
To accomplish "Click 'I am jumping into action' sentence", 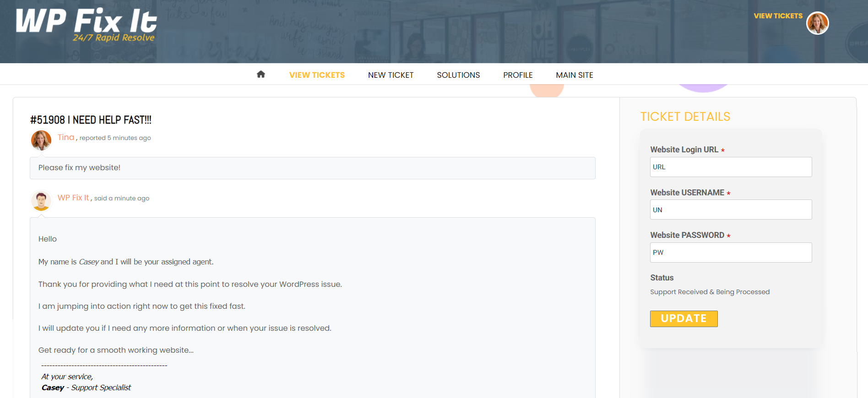I will point(142,306).
